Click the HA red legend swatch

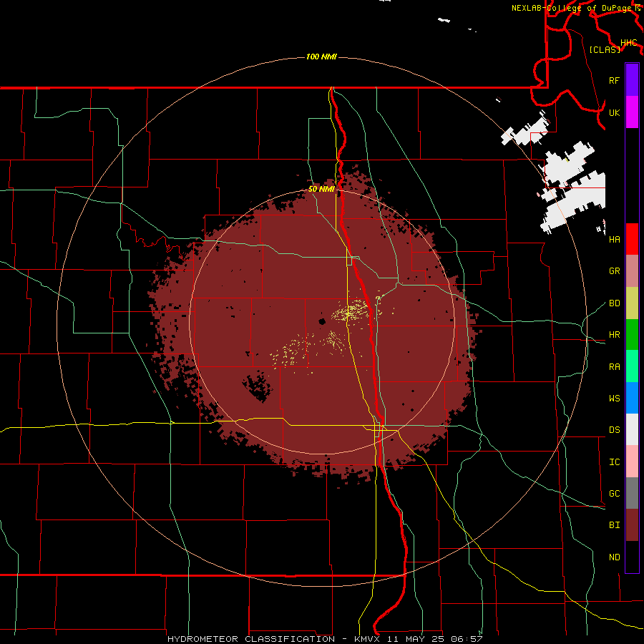(632, 239)
